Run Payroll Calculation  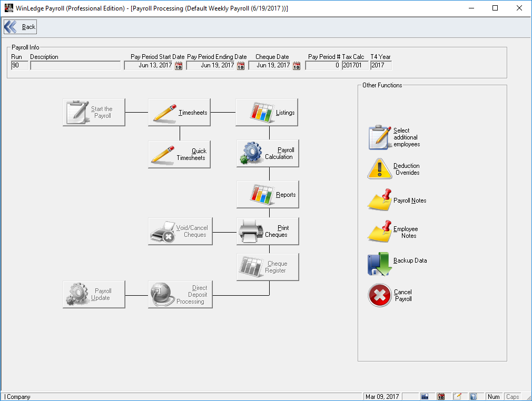(x=268, y=154)
